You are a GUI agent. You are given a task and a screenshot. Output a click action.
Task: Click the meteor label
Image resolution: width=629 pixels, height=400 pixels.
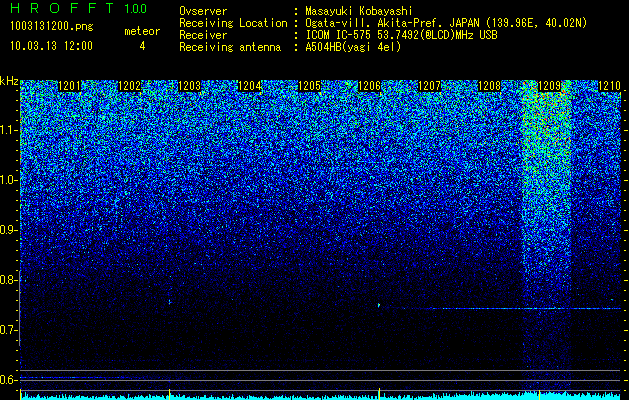click(x=142, y=31)
